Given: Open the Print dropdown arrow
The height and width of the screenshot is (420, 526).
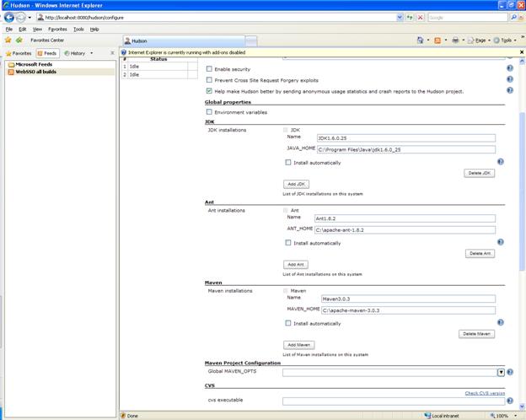Looking at the screenshot, I should pos(464,40).
